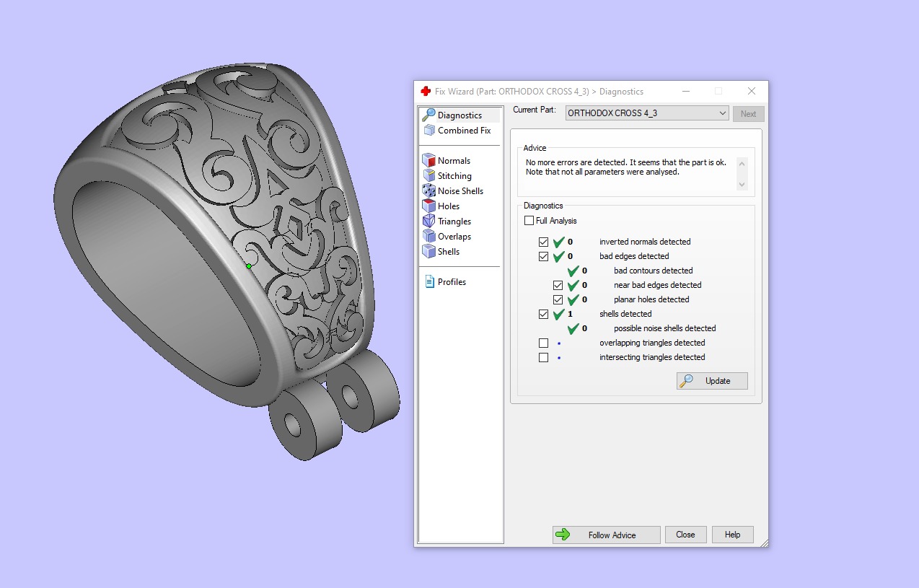Click the Follow Advice button
Image resolution: width=919 pixels, height=588 pixels.
coord(606,535)
